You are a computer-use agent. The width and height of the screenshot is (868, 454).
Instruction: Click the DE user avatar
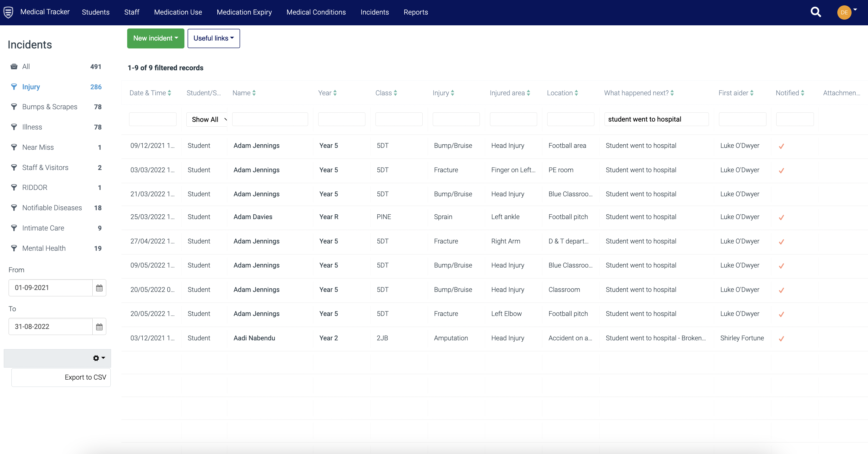[844, 12]
